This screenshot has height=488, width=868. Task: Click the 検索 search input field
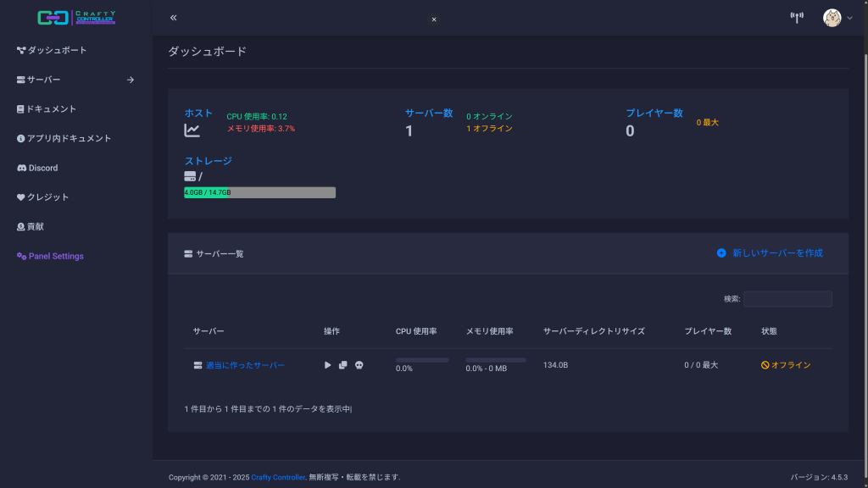click(787, 299)
